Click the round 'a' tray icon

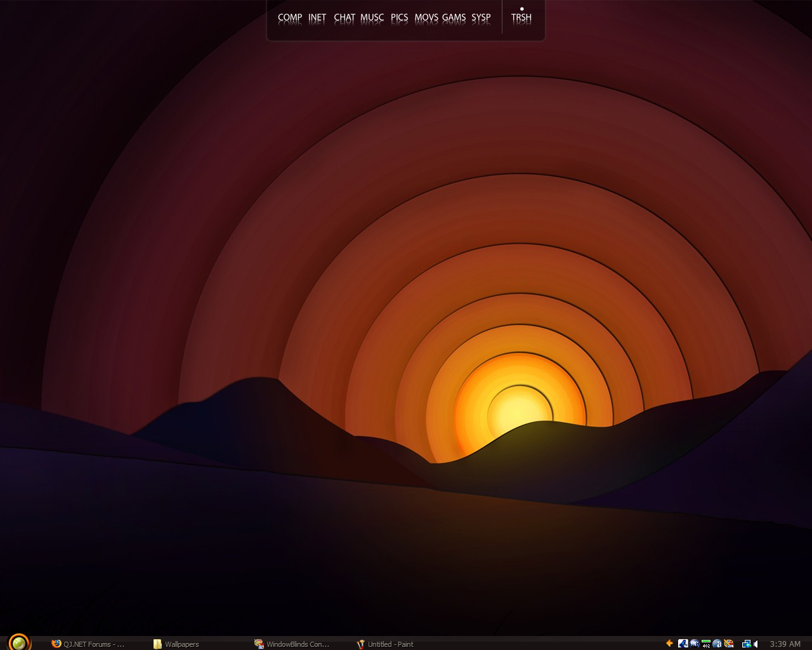tap(717, 643)
